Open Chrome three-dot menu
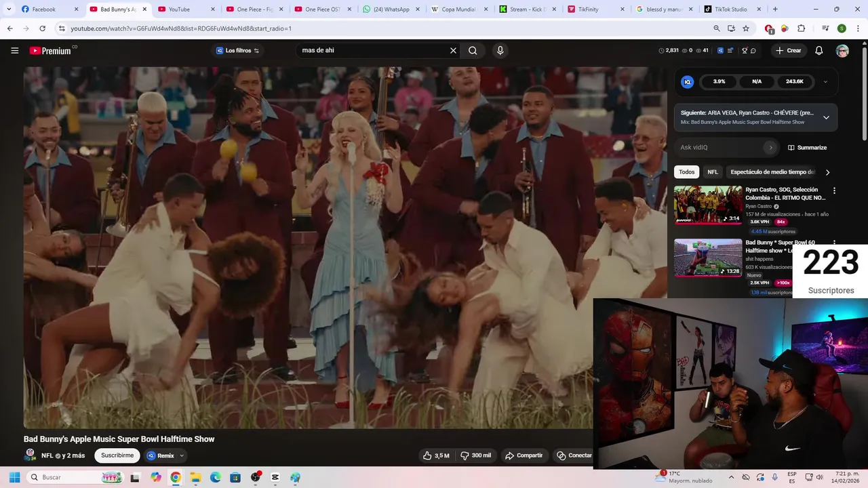The image size is (868, 488). (x=857, y=28)
